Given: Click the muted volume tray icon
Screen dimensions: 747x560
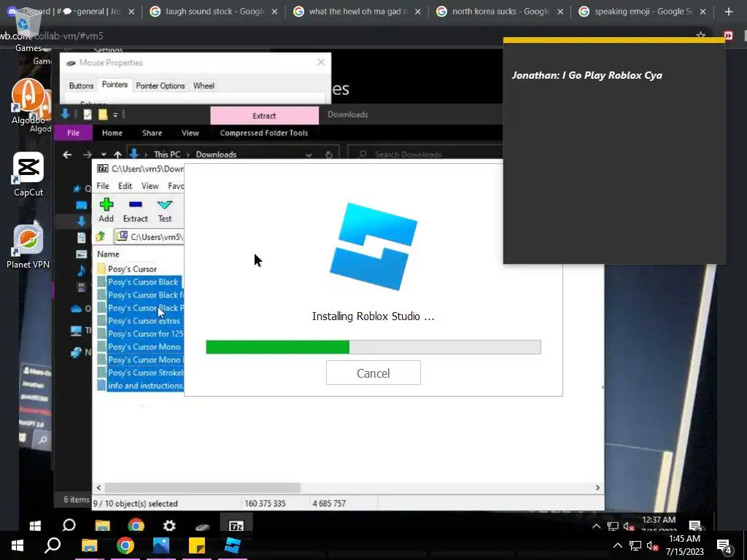Looking at the screenshot, I should 653,545.
